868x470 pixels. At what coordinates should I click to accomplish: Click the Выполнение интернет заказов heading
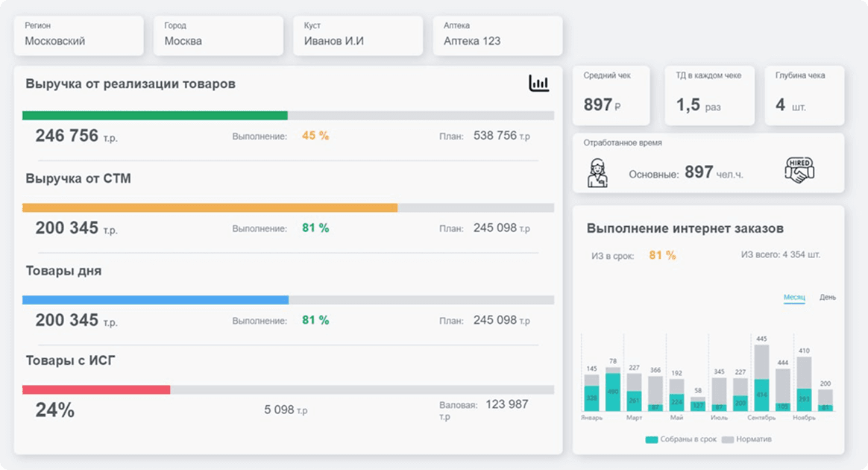pyautogui.click(x=685, y=228)
